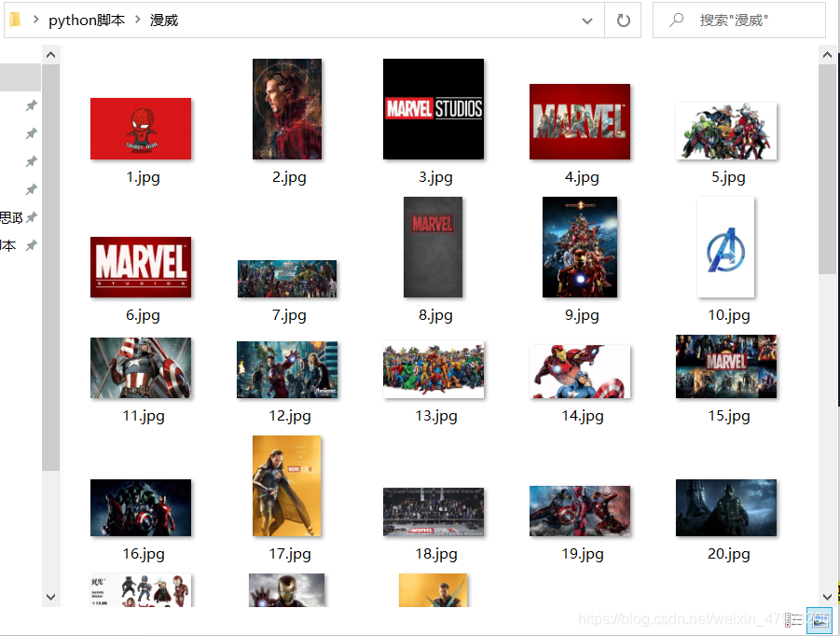Select the Doctor Strange thumbnail 2.jpg
Image resolution: width=840 pixels, height=636 pixels.
[287, 109]
